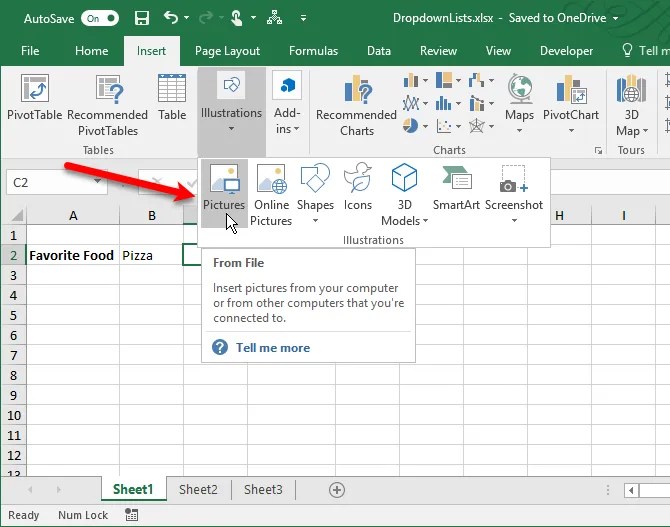The image size is (670, 527).
Task: Add a new sheet with plus button
Action: tap(337, 490)
